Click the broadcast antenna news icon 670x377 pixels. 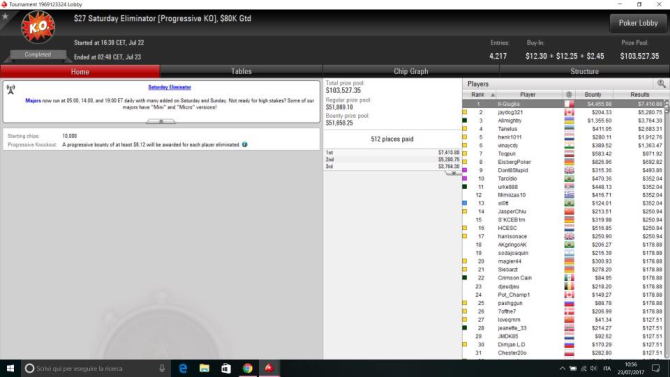[11, 89]
